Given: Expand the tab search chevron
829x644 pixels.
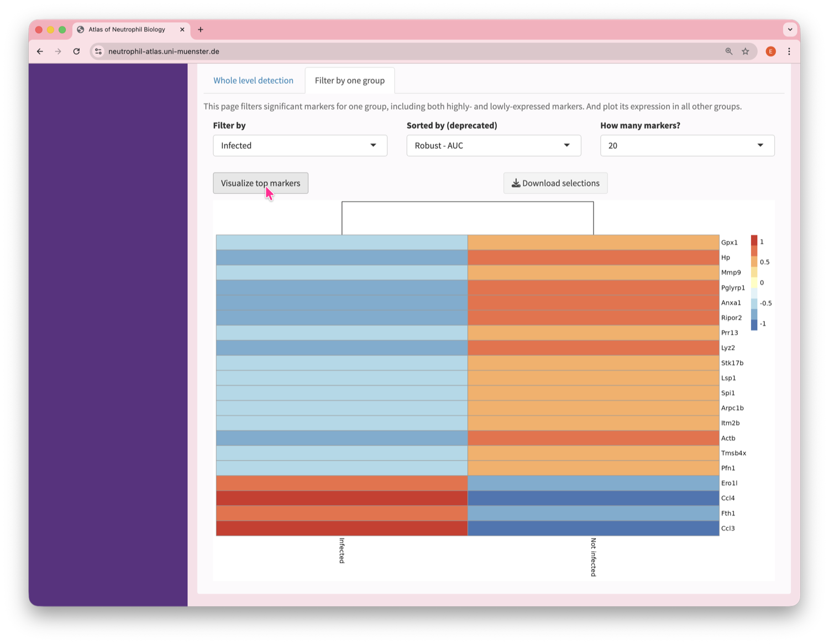Looking at the screenshot, I should point(790,30).
